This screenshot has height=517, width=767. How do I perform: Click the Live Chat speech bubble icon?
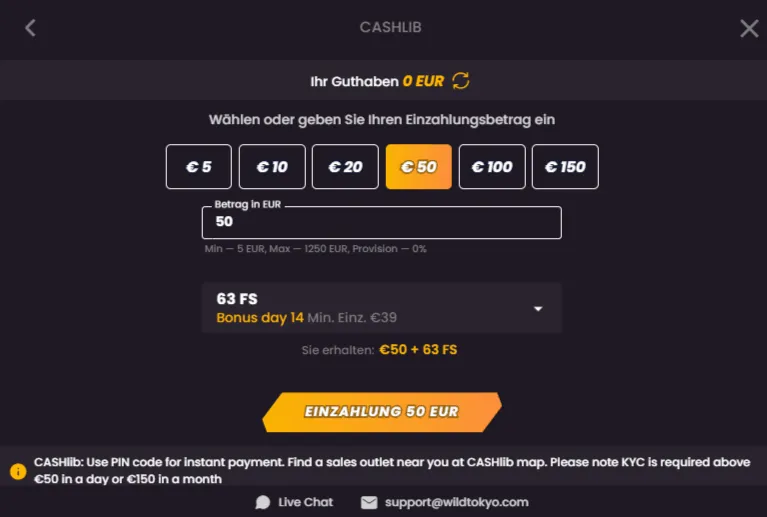(x=263, y=502)
